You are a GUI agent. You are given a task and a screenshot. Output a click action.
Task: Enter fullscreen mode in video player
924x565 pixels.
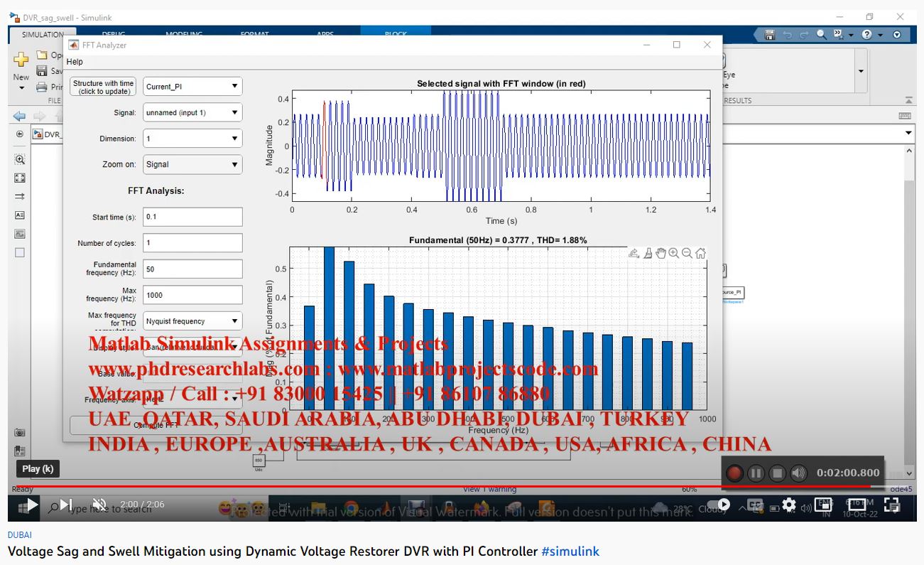pos(892,505)
